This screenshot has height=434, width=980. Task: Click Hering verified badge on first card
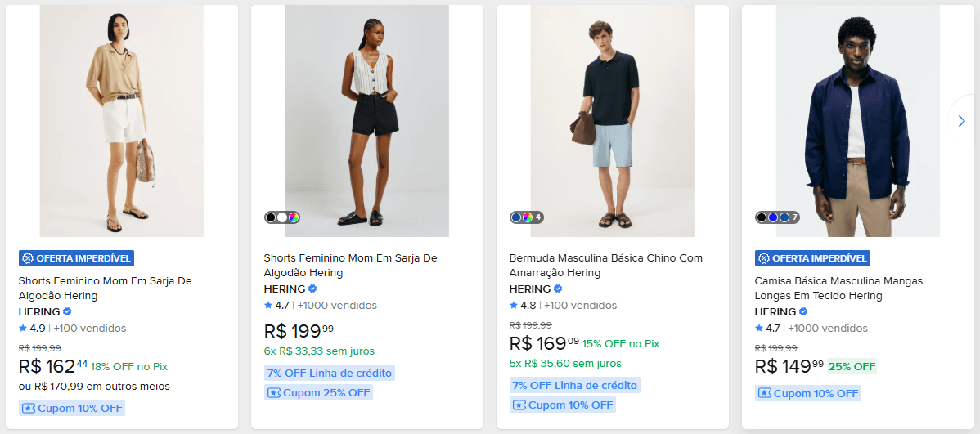coord(67,312)
